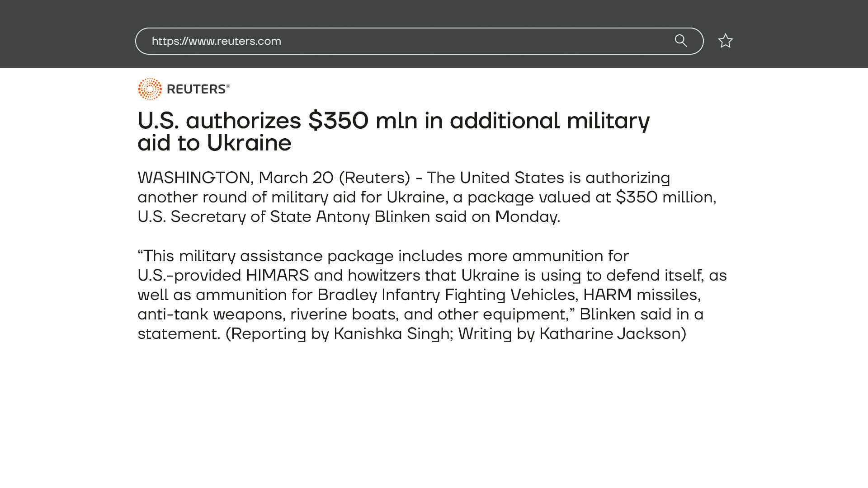Click the registered trademark symbol by REUTERS
Screen dimensions: 868x488
[x=228, y=86]
